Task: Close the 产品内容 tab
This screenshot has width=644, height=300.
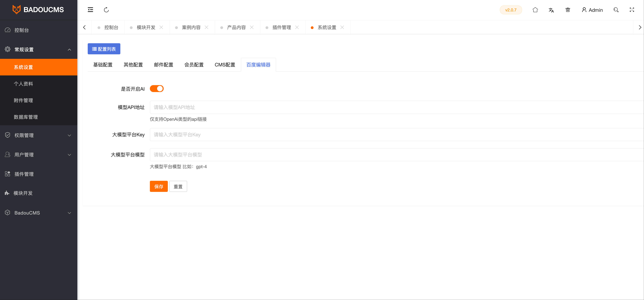Action: (x=252, y=27)
